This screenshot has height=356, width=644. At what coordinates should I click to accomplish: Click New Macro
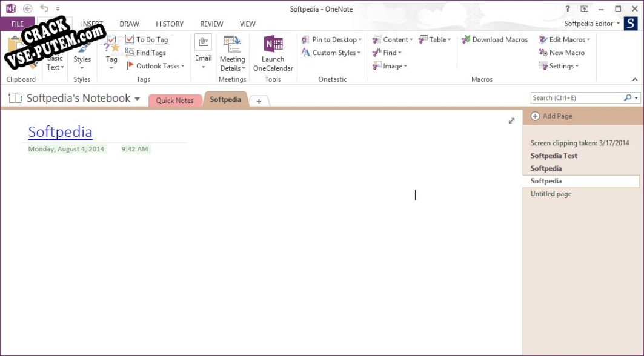562,53
